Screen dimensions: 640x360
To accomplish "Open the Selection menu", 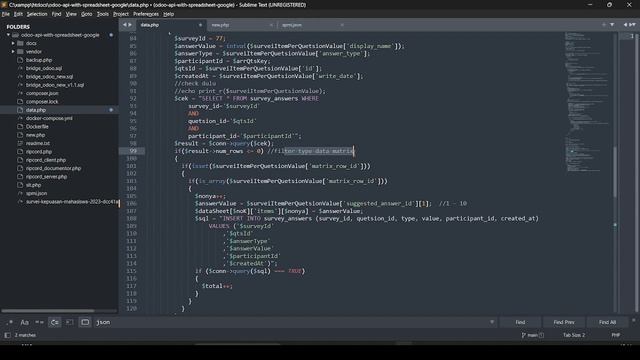I will [x=37, y=14].
